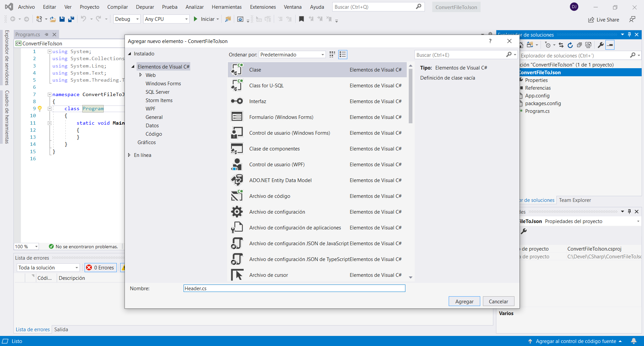Click the Live Share icon
644x346 pixels.
591,20
